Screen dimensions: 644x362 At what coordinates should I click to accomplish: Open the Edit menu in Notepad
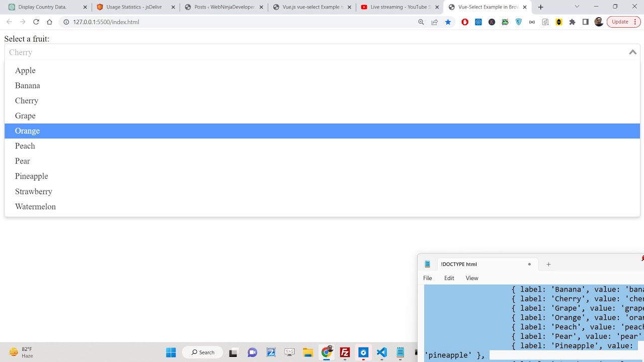point(449,278)
